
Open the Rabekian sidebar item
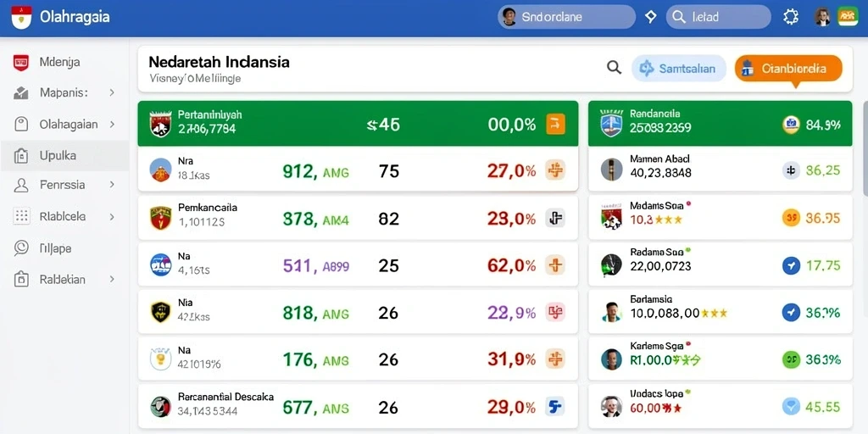(64, 279)
